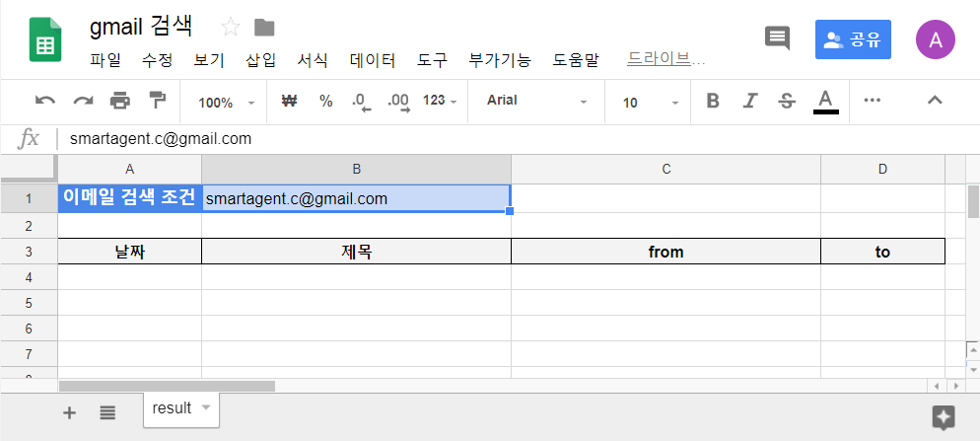Switch to the result sheet tab
The image size is (980, 441).
point(181,408)
